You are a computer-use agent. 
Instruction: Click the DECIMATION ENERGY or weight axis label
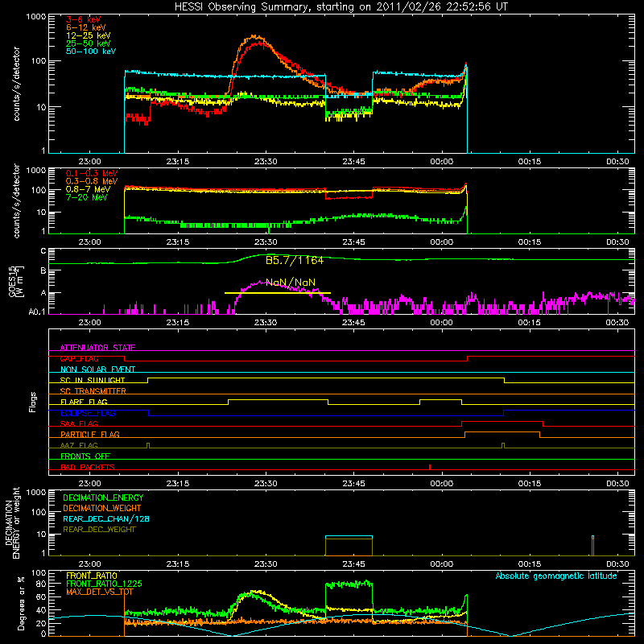(12, 522)
